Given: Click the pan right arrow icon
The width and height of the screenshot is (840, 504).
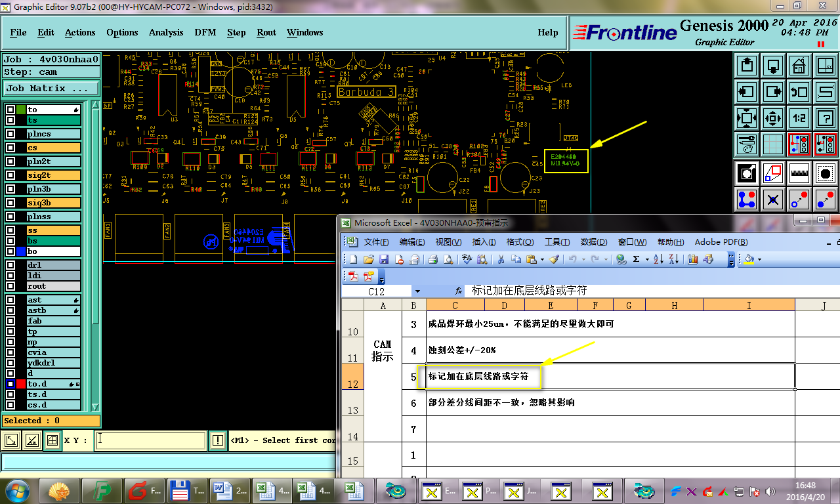Looking at the screenshot, I should click(x=773, y=92).
